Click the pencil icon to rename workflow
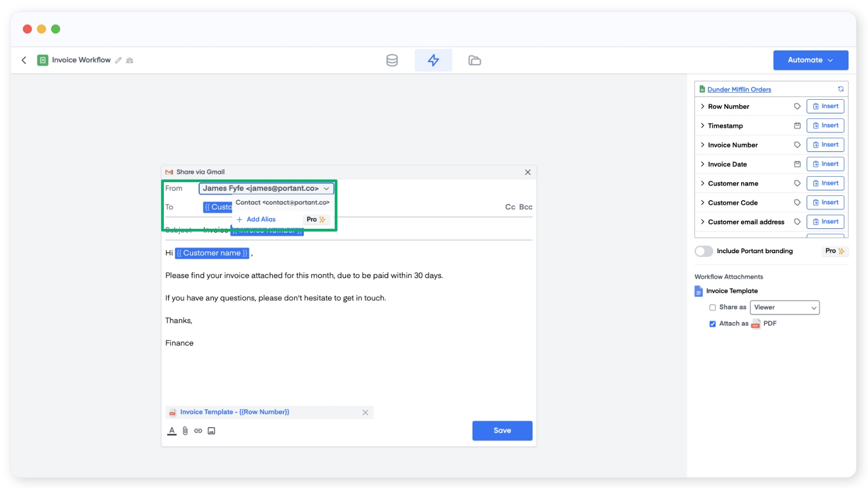The image size is (868, 488). pos(118,60)
